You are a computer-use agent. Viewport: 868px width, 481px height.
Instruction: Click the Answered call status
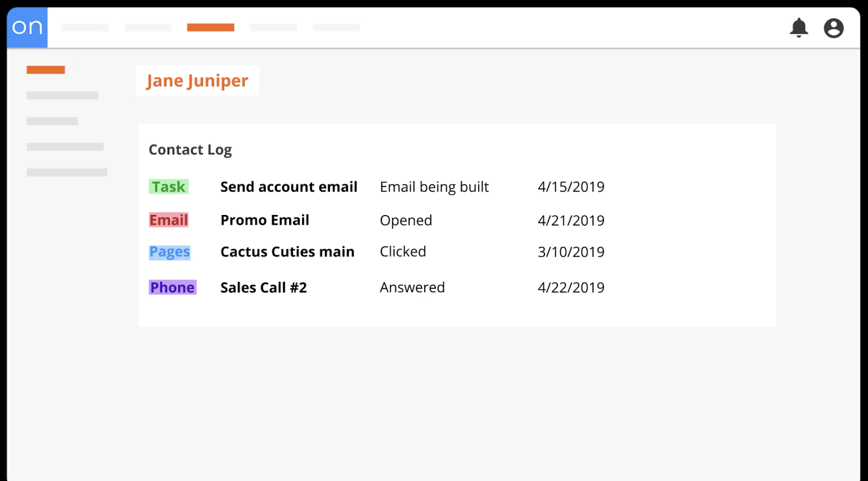(412, 287)
